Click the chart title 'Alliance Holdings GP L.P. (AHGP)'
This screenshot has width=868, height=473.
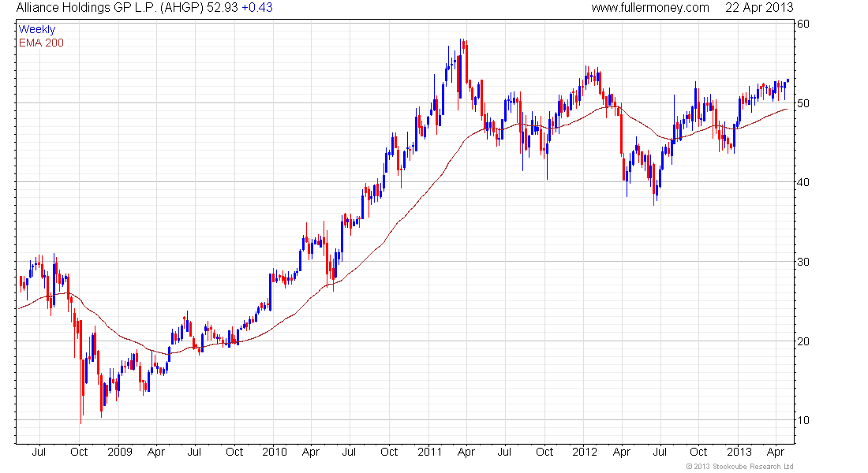click(x=110, y=8)
